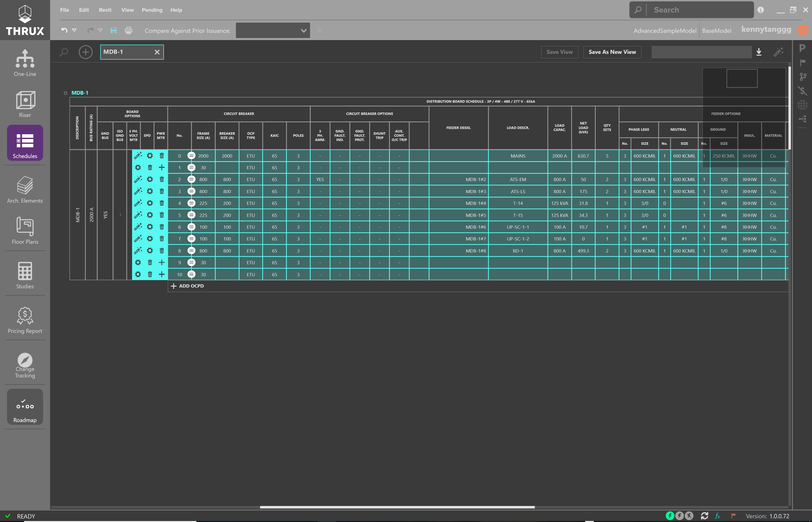Open the One-Line view

(25, 63)
